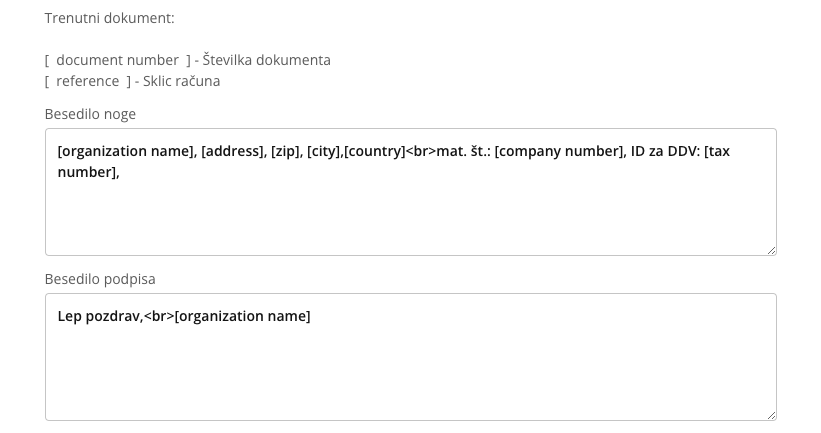The width and height of the screenshot is (821, 433).
Task: Place cursor on [zip] in footer text
Action: [x=285, y=151]
